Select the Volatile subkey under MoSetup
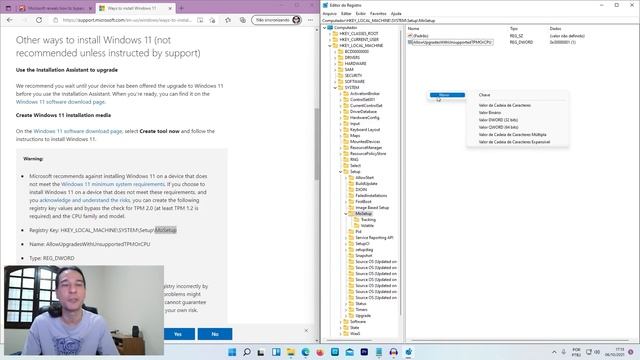Screen dimensions: 640x360 pos(364,225)
